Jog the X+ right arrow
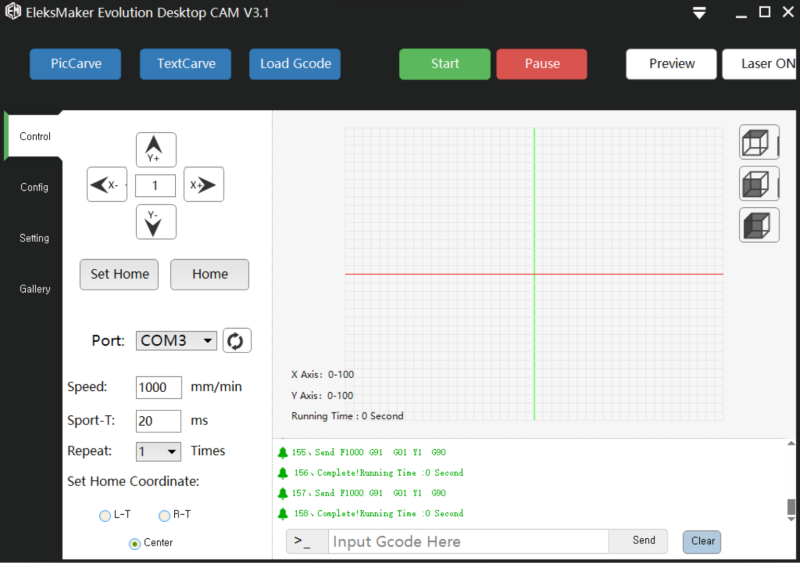This screenshot has height=563, width=800. 204,184
